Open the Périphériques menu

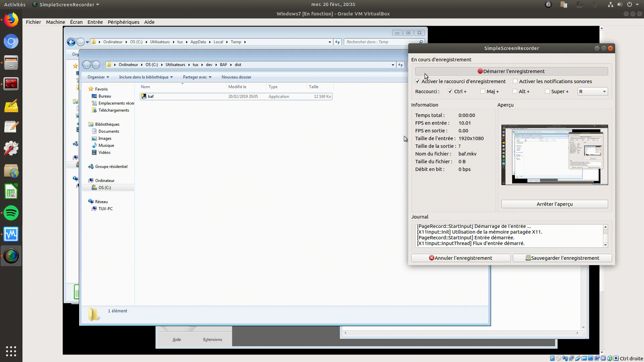click(123, 22)
